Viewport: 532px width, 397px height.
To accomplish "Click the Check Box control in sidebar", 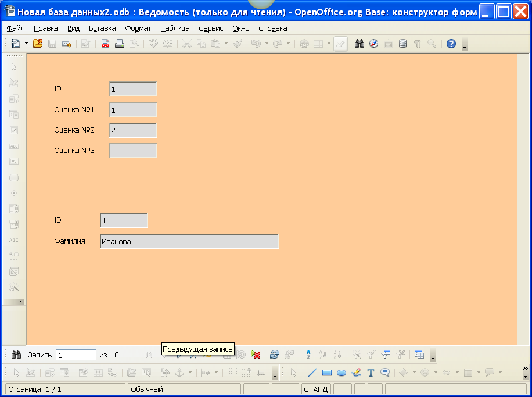I will pos(14,130).
